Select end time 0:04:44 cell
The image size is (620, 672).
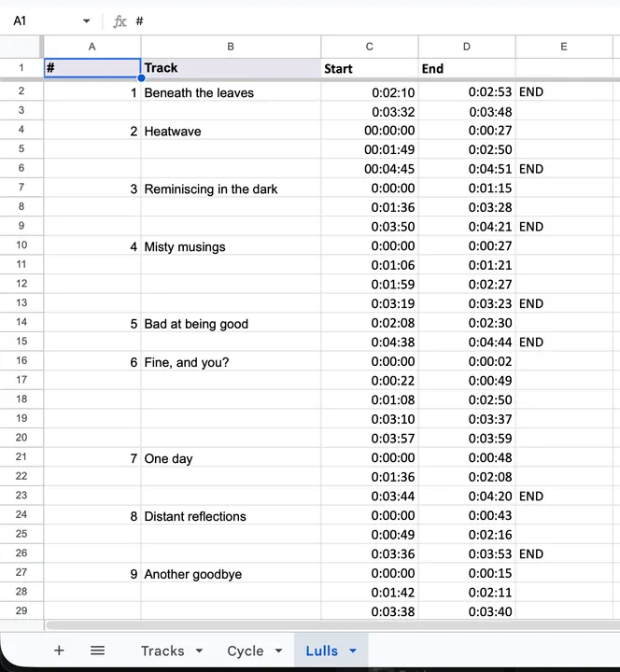point(467,343)
